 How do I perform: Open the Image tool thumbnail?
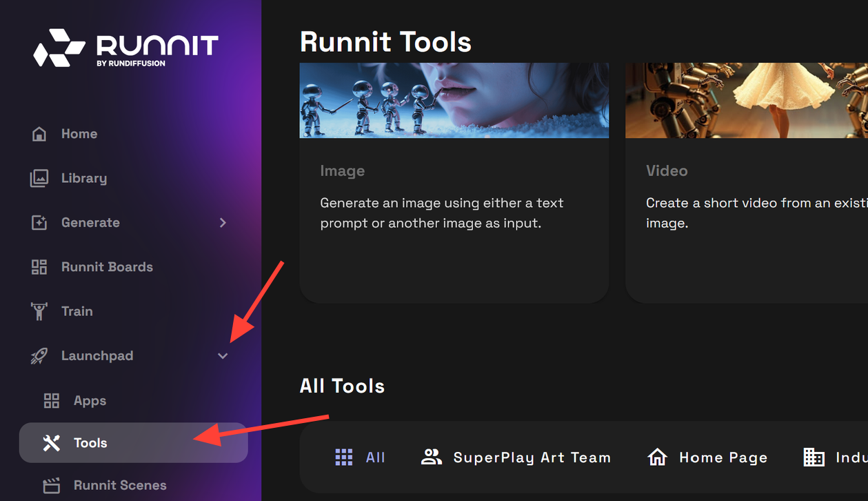454,101
